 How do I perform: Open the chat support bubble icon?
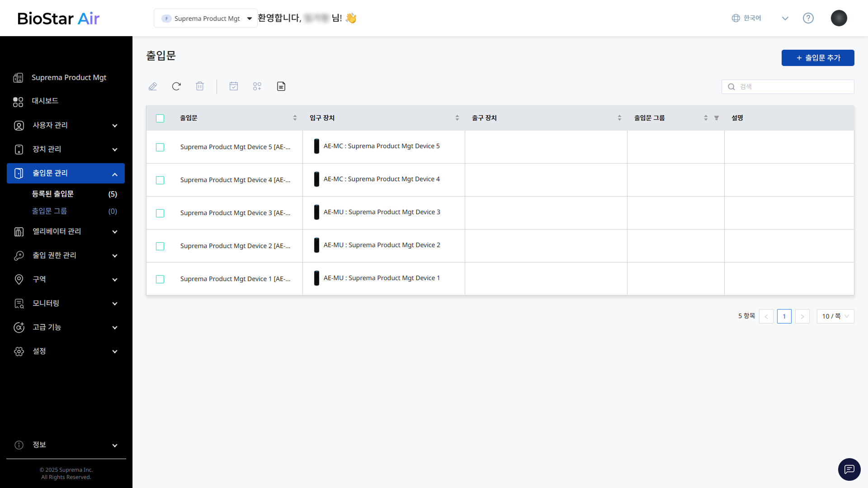tap(849, 469)
